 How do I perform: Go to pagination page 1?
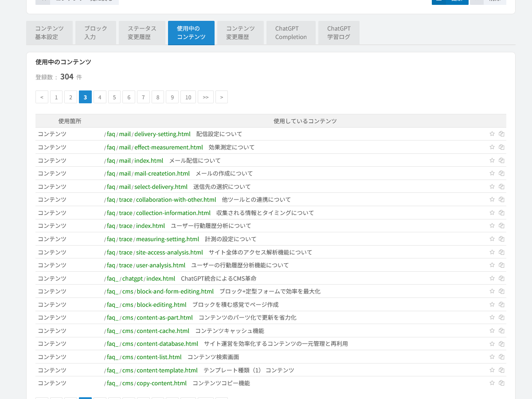coord(56,97)
